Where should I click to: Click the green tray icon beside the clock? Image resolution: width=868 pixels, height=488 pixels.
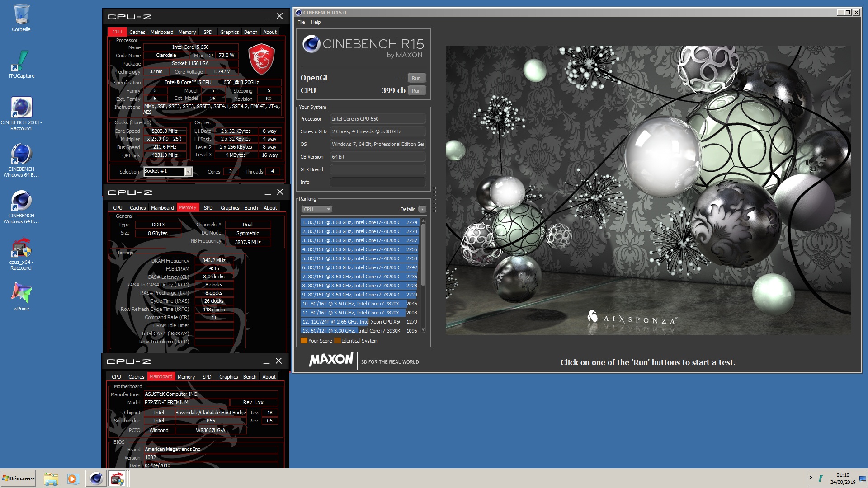click(x=821, y=478)
